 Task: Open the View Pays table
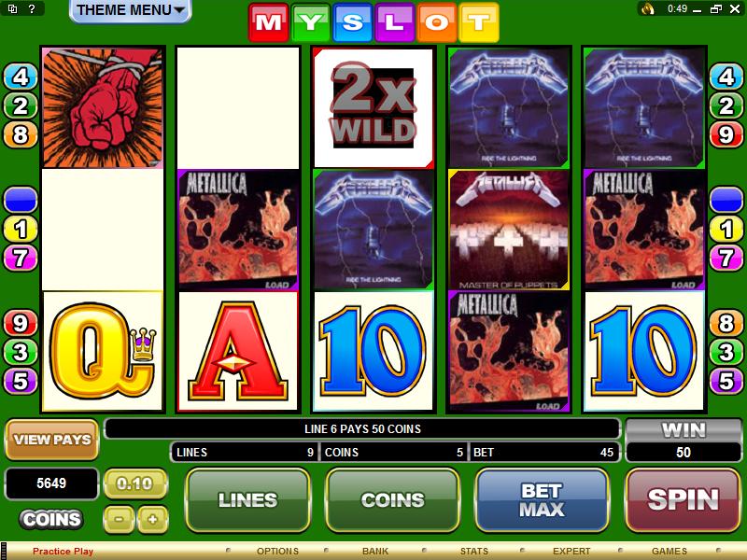[52, 440]
